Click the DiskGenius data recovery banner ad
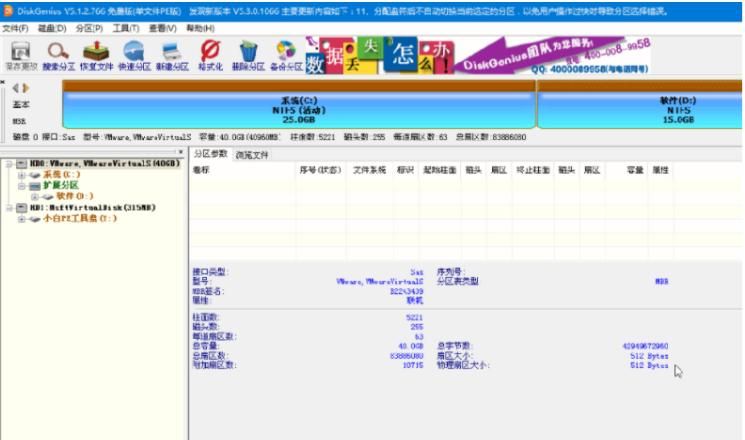The image size is (745, 440). (478, 56)
